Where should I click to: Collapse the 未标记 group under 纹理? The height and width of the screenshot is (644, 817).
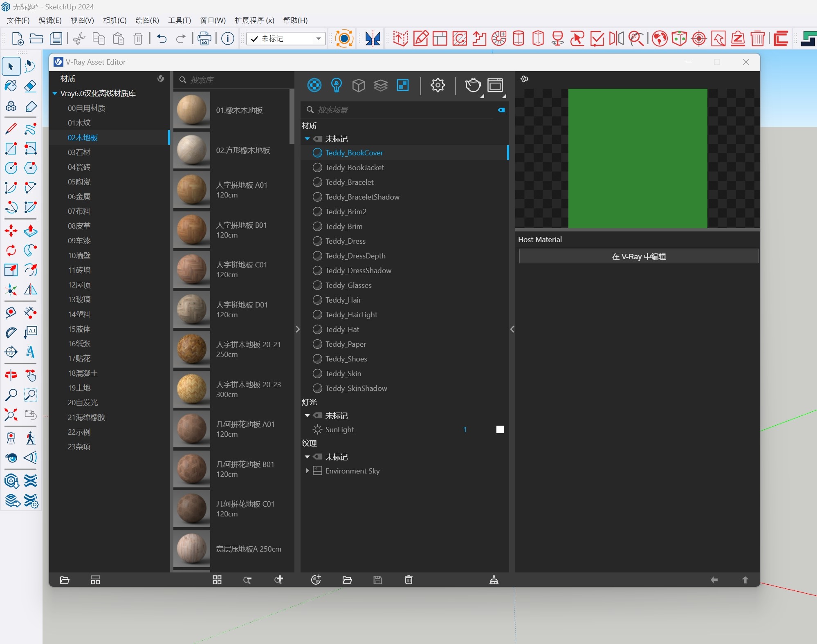pos(307,457)
